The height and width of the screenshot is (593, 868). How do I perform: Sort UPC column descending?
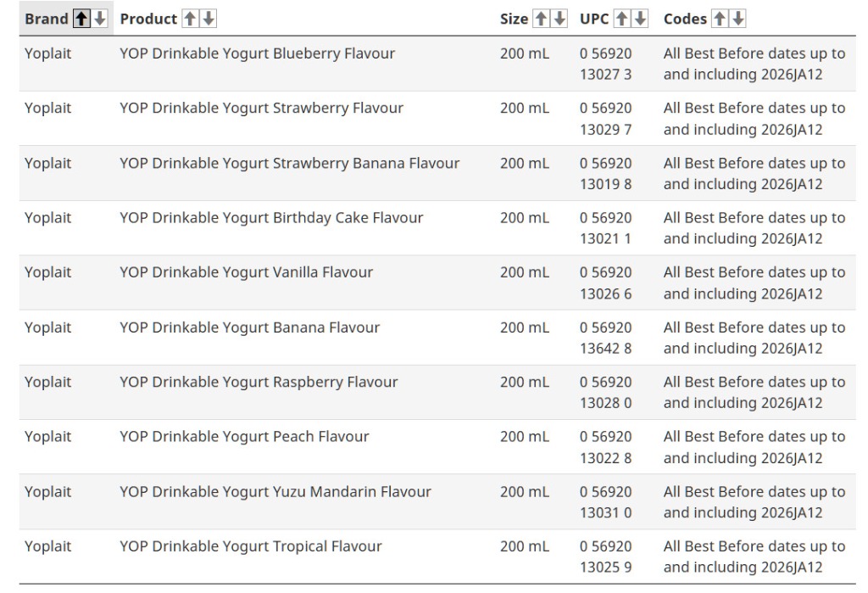coord(641,19)
